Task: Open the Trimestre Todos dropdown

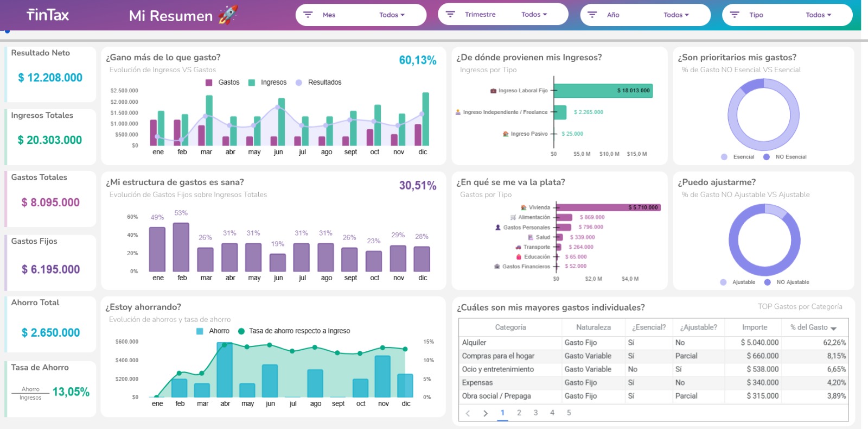Action: tap(534, 15)
